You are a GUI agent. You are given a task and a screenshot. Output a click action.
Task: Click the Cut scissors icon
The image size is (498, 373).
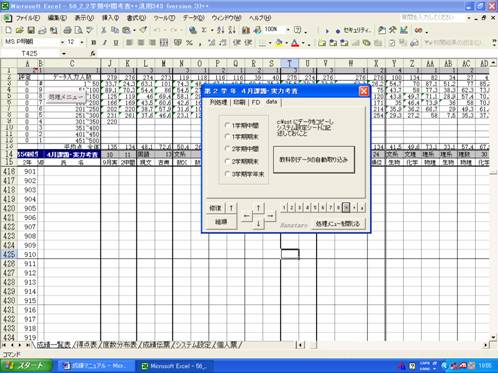coord(104,30)
